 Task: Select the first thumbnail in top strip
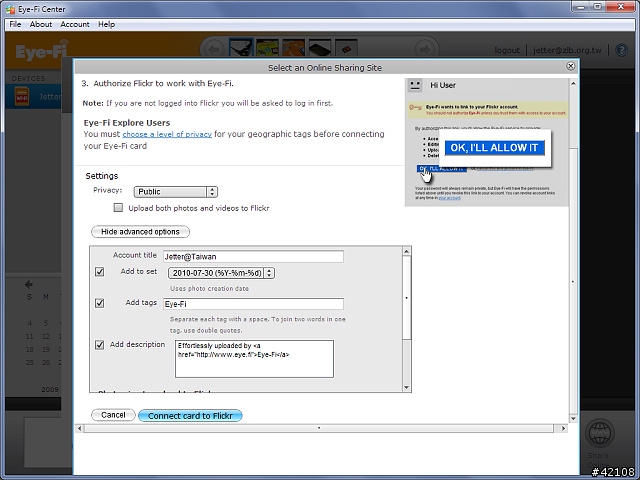click(x=241, y=48)
